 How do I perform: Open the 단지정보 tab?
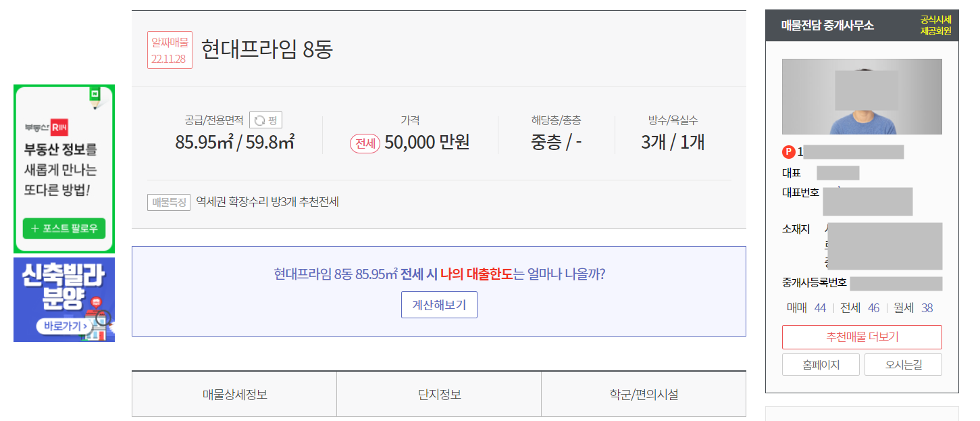coord(439,393)
